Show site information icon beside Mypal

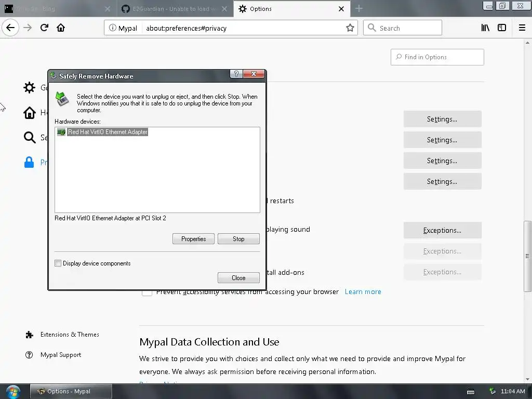(x=112, y=28)
